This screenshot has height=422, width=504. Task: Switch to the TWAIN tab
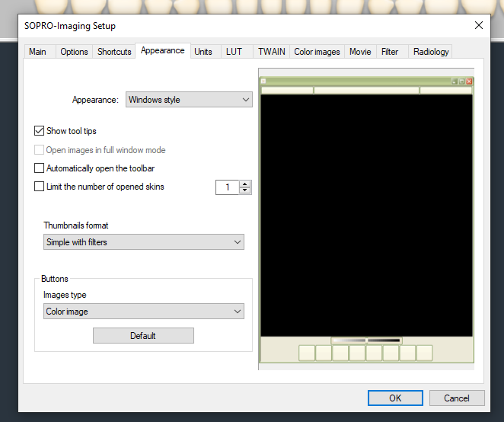click(x=271, y=52)
